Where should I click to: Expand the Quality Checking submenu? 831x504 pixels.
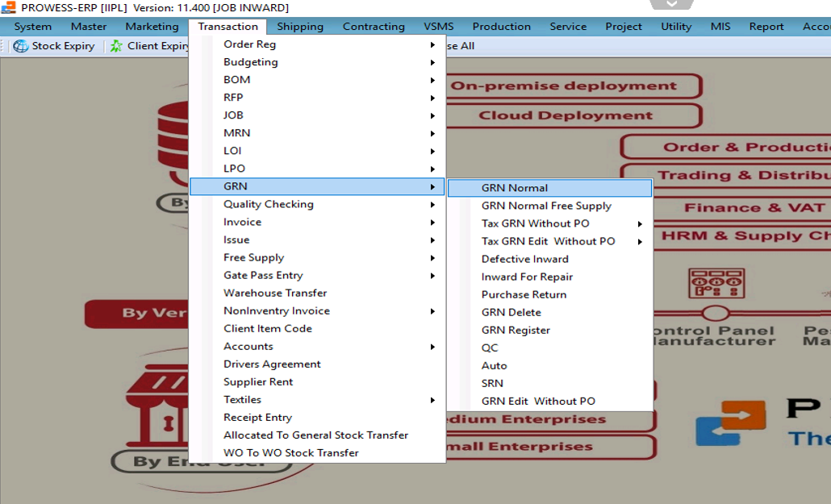(x=269, y=204)
